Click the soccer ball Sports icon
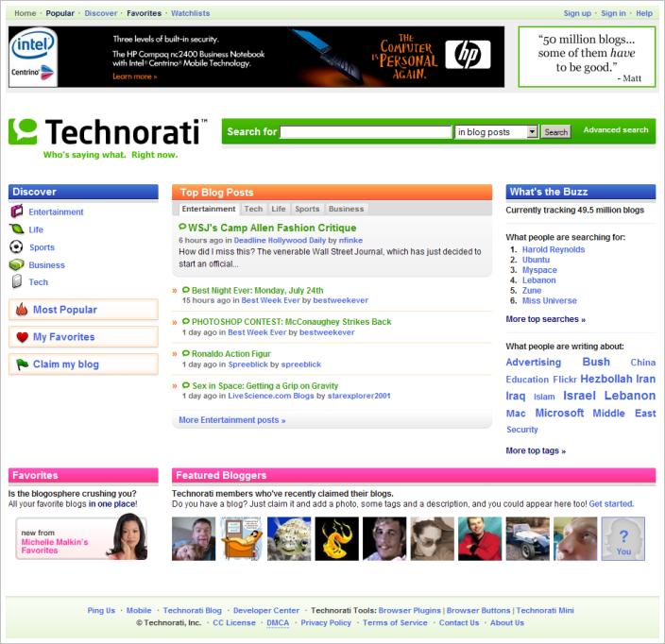Image resolution: width=665 pixels, height=644 pixels. coord(16,246)
